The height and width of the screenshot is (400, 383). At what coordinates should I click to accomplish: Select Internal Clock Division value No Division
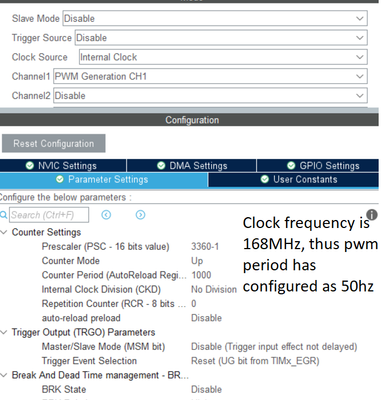coord(214,290)
